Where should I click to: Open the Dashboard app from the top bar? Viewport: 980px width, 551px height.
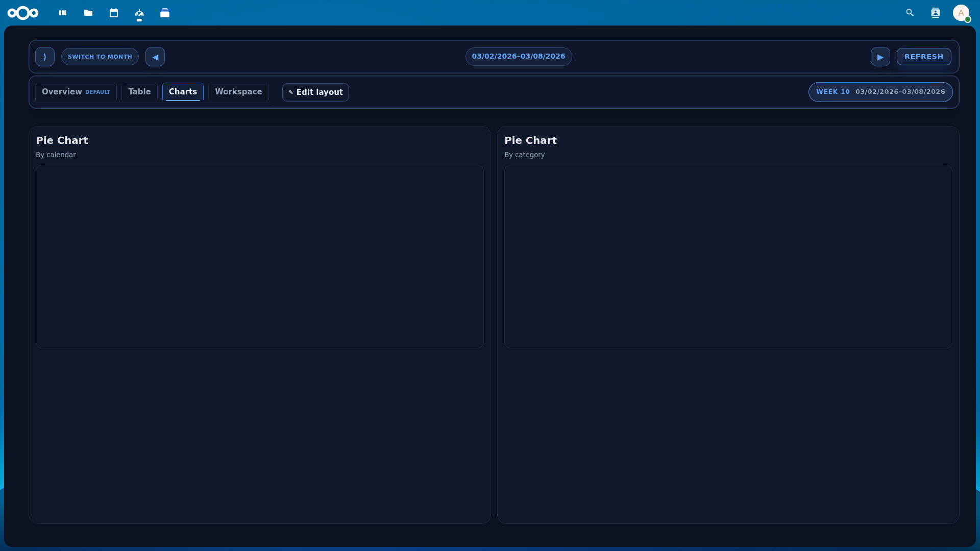(62, 13)
